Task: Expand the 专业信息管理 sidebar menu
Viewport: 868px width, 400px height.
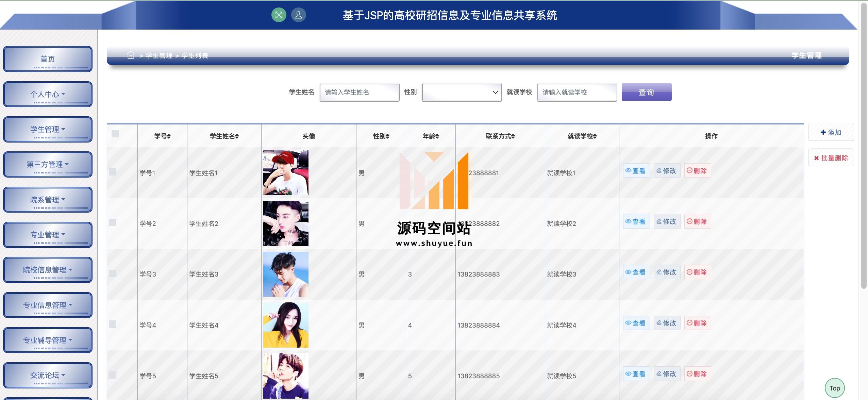Action: click(x=48, y=305)
